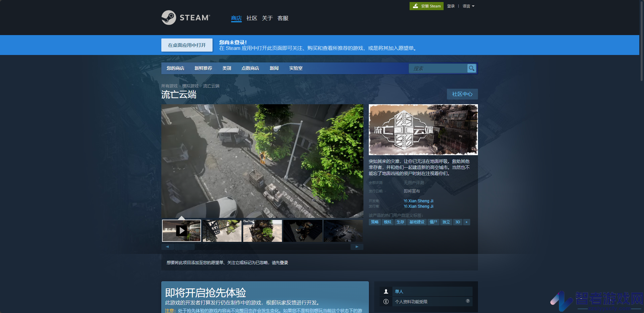The image size is (644, 313).
Task: Select the third screenshot thumbnail
Action: coord(262,231)
